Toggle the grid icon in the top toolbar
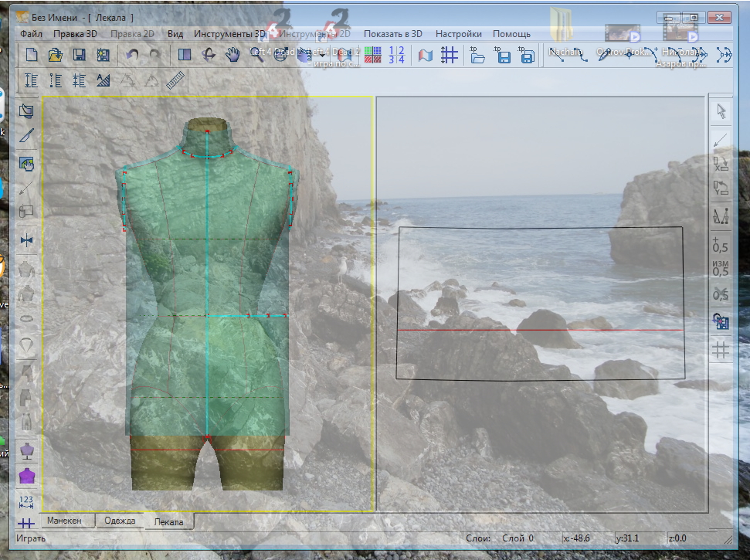 coord(449,55)
